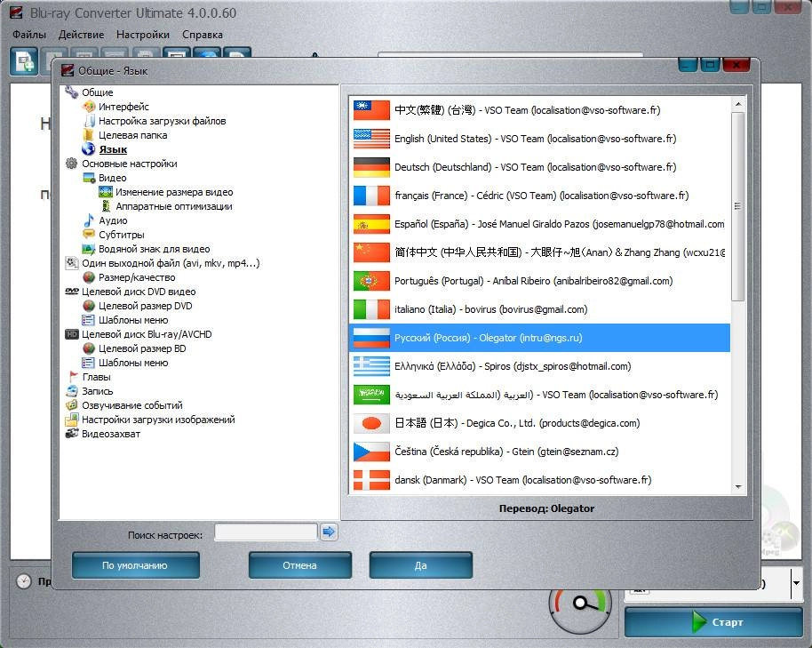The width and height of the screenshot is (812, 648).
Task: Click the Russian flag in language list
Action: [x=371, y=338]
